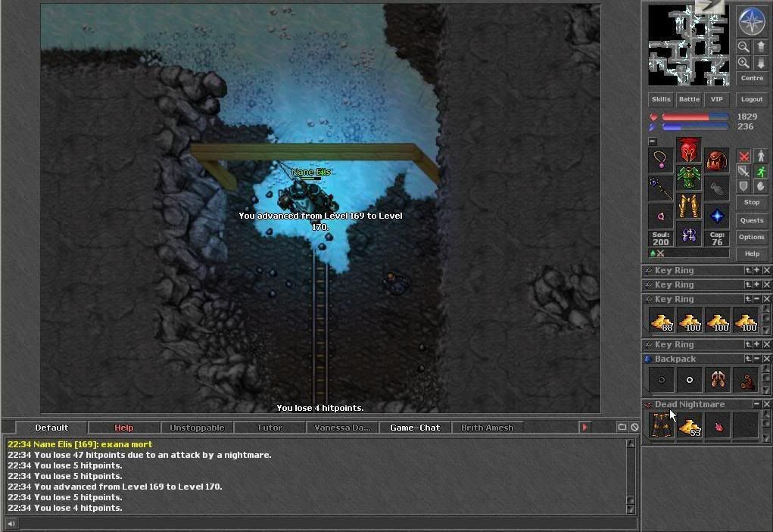This screenshot has width=773, height=532.
Task: Open the red backpack equipment slot
Action: pos(717,160)
